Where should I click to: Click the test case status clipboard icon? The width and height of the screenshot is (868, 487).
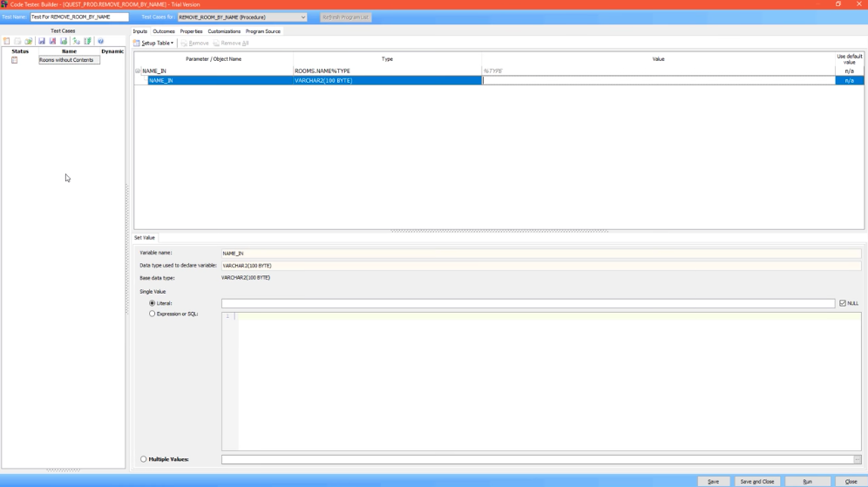pyautogui.click(x=14, y=60)
